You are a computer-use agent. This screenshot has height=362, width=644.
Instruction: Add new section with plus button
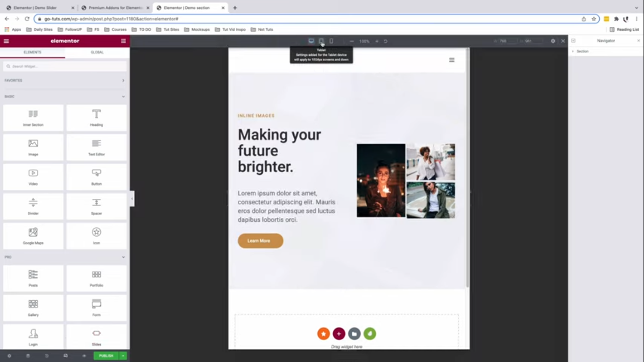(x=339, y=334)
